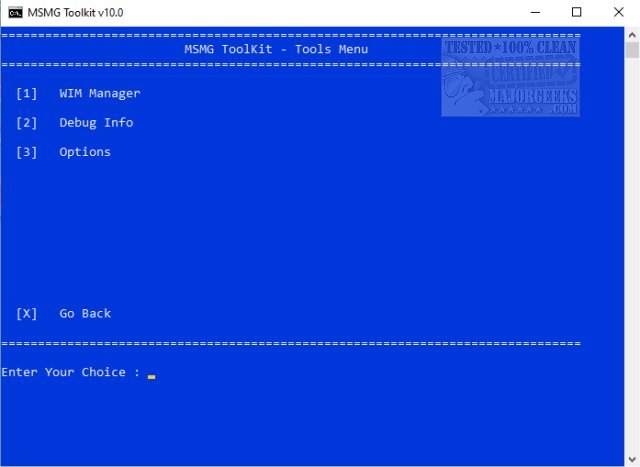Screen dimensions: 640x467
Task: Close the MSMG Toolkit window
Action: coord(618,13)
